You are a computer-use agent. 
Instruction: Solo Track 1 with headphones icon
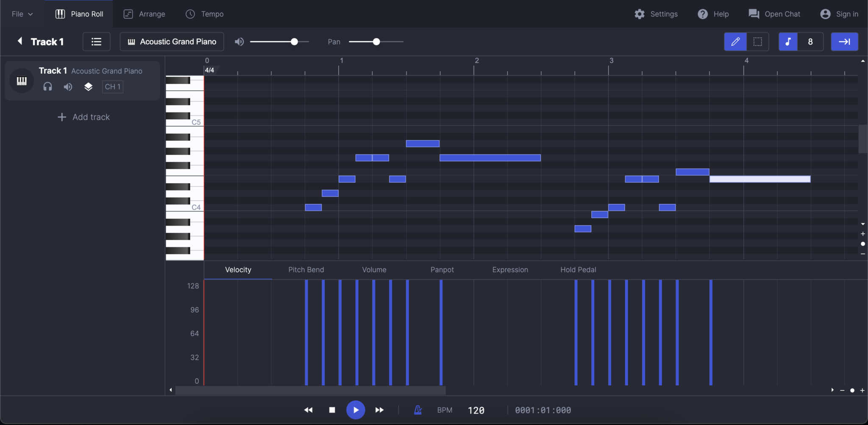47,87
